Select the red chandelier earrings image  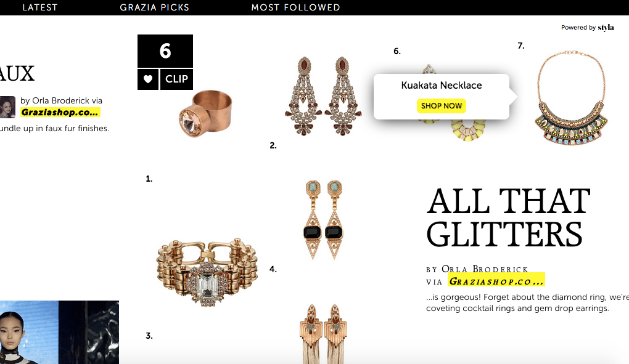coord(323,96)
